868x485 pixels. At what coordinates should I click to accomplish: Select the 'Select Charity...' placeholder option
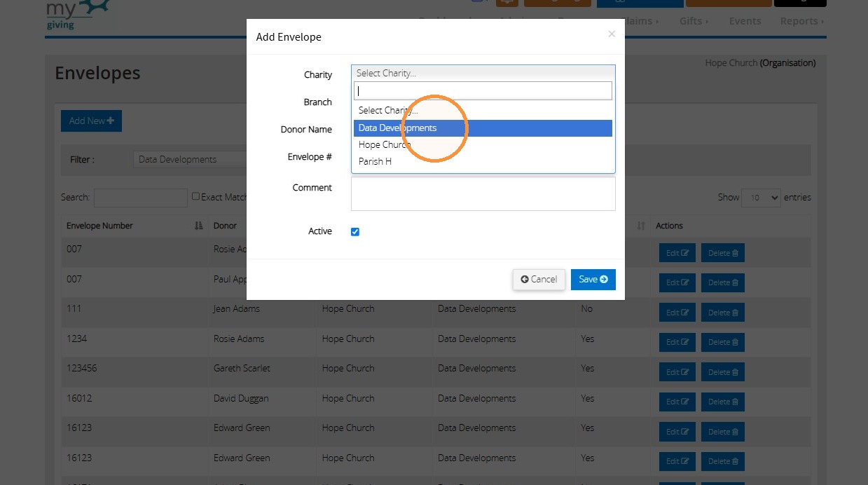pos(483,111)
